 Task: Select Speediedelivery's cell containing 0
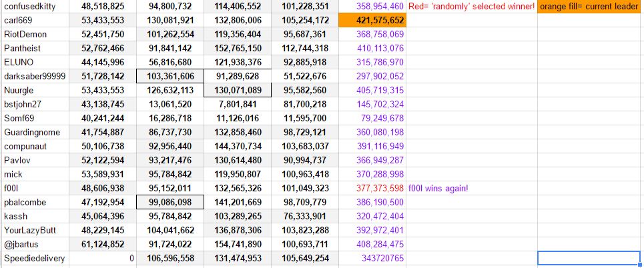click(102, 259)
